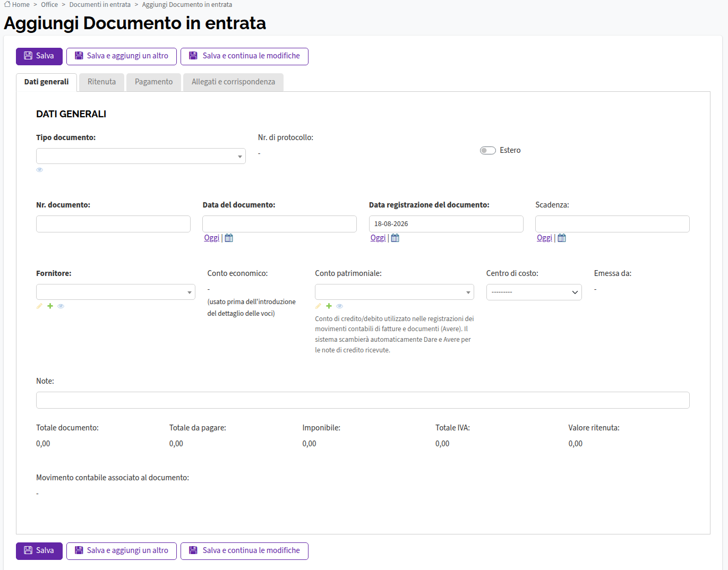Click the view eye icon under Tipo documento
The image size is (728, 570).
39,170
